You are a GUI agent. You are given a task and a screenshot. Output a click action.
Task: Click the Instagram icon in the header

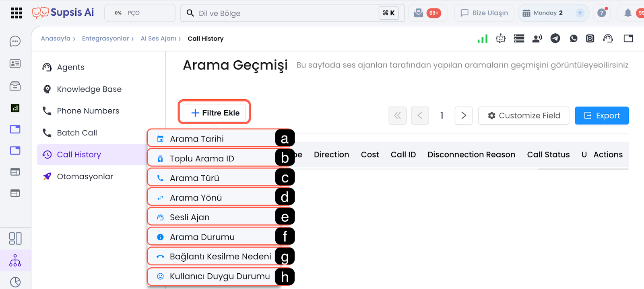tap(590, 38)
